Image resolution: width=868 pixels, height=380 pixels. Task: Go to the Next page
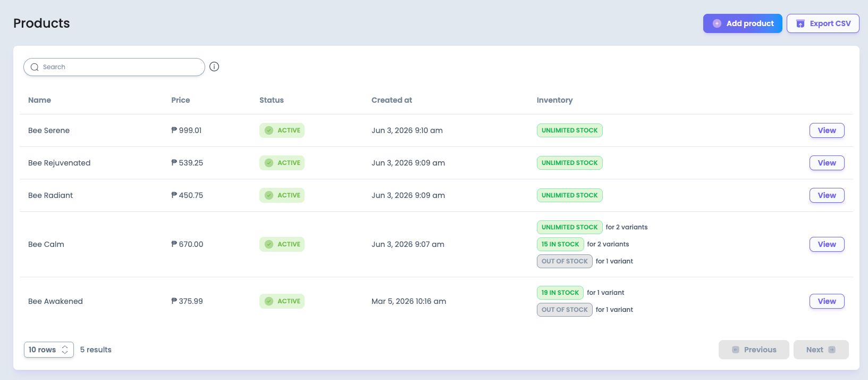click(821, 350)
